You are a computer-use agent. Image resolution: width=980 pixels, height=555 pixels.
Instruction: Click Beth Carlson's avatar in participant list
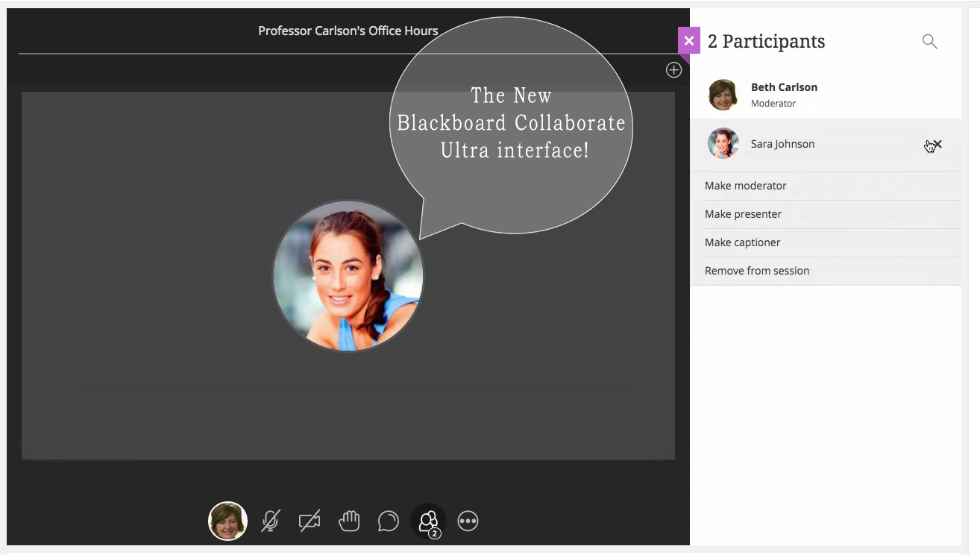click(723, 95)
